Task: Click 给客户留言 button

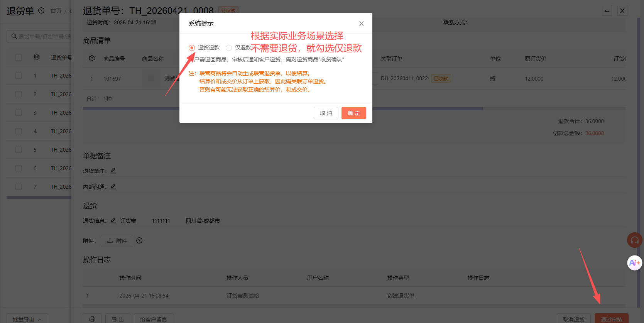Action: 154,319
